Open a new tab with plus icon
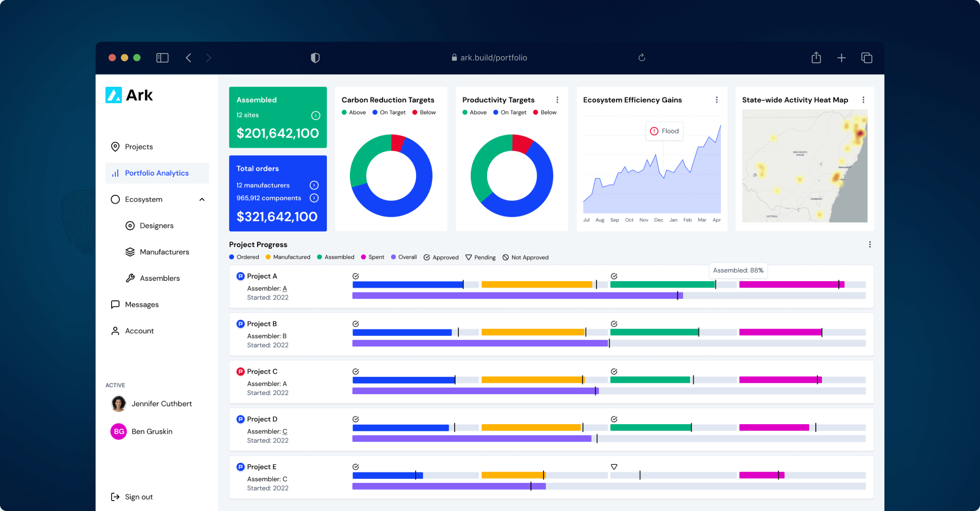 pyautogui.click(x=841, y=58)
